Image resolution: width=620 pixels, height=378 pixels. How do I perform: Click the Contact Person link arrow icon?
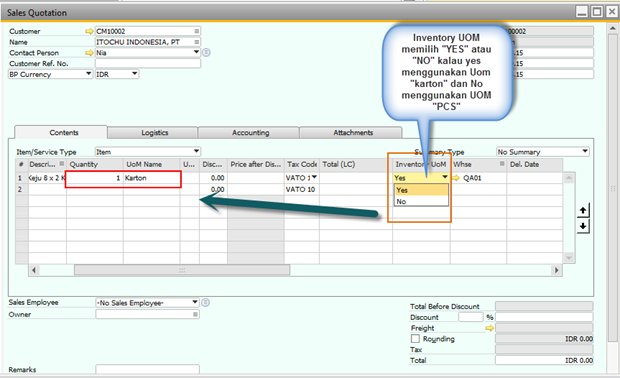[89, 53]
